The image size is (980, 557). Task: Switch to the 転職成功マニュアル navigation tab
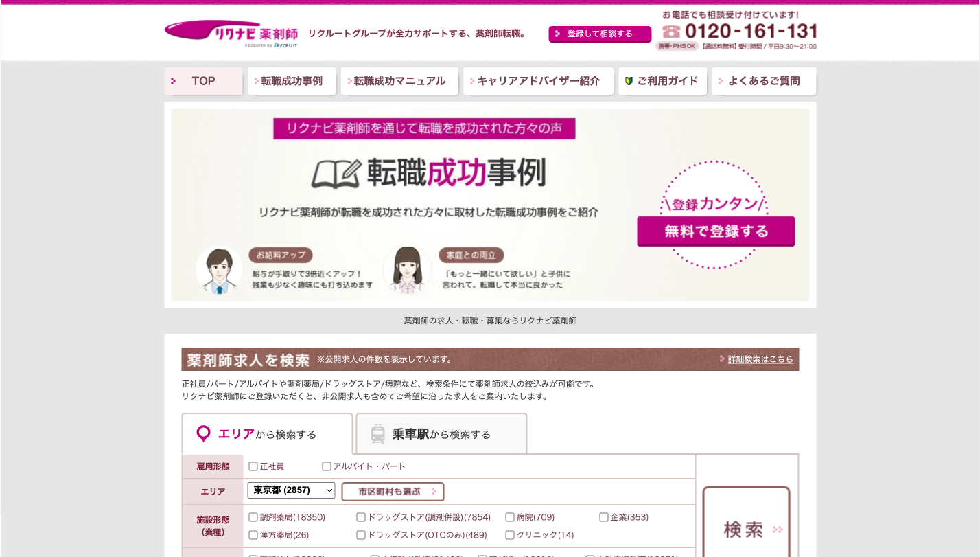399,81
